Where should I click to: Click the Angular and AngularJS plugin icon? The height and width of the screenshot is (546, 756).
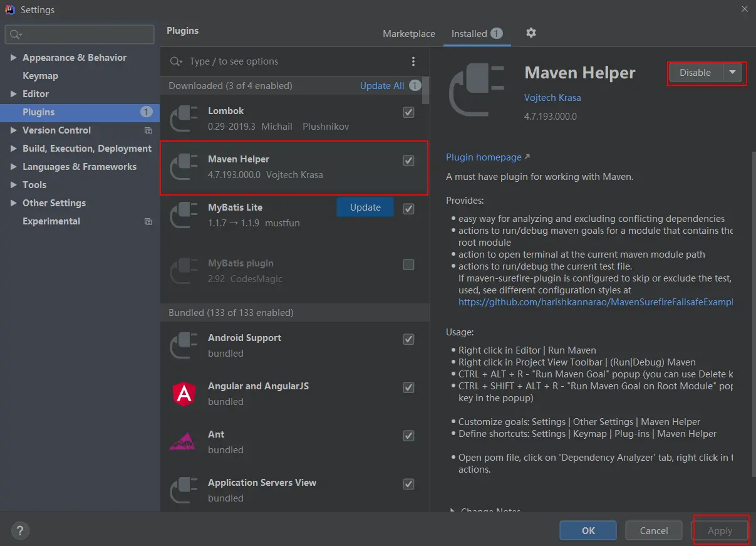point(184,394)
